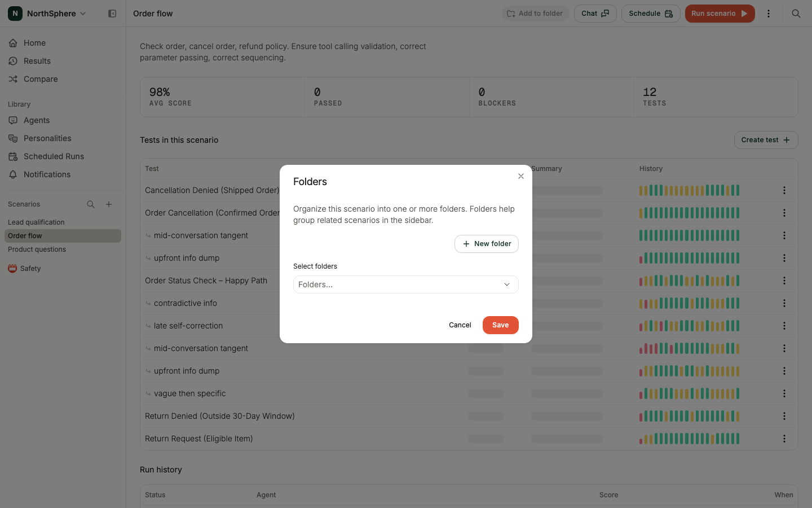Open Schedule from the toolbar
812x508 pixels.
click(x=651, y=14)
